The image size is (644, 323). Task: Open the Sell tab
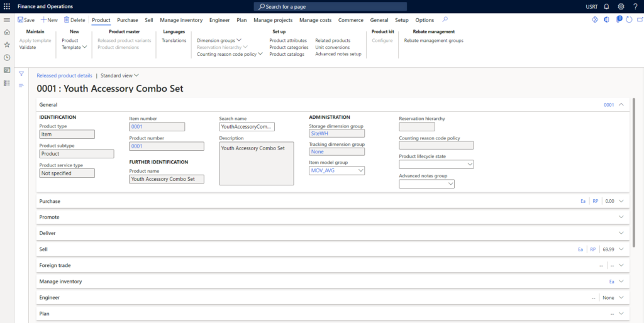pyautogui.click(x=149, y=20)
